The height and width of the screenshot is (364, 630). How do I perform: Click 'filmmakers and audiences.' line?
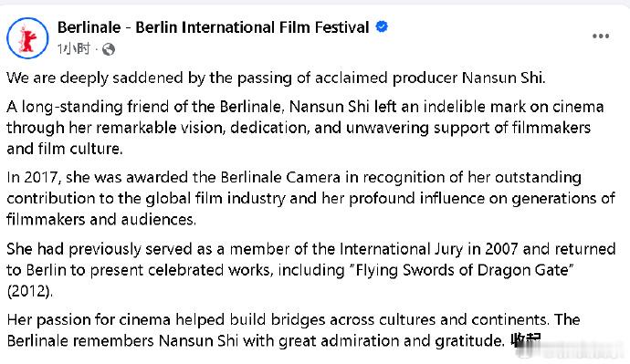(x=101, y=220)
